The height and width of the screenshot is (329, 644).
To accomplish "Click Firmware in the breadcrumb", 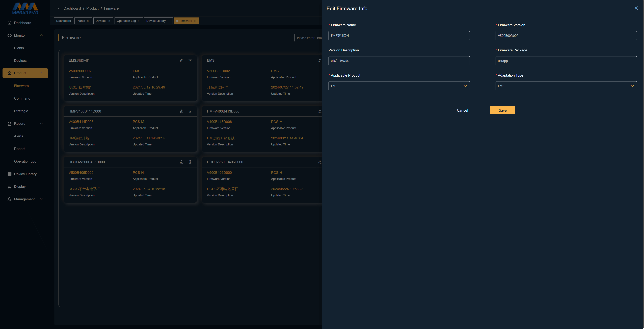I will point(111,8).
